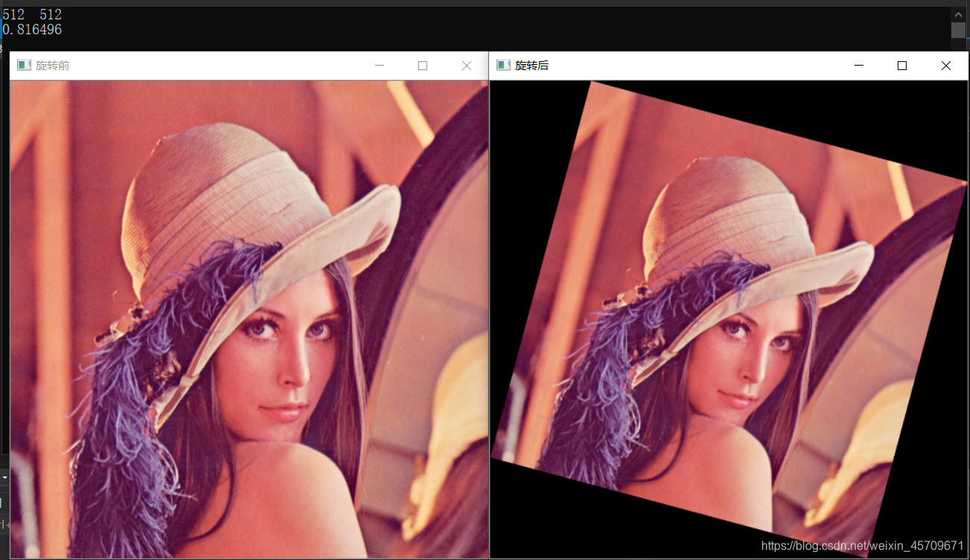Minimize the 旋转前 window
This screenshot has height=560, width=970.
380,66
